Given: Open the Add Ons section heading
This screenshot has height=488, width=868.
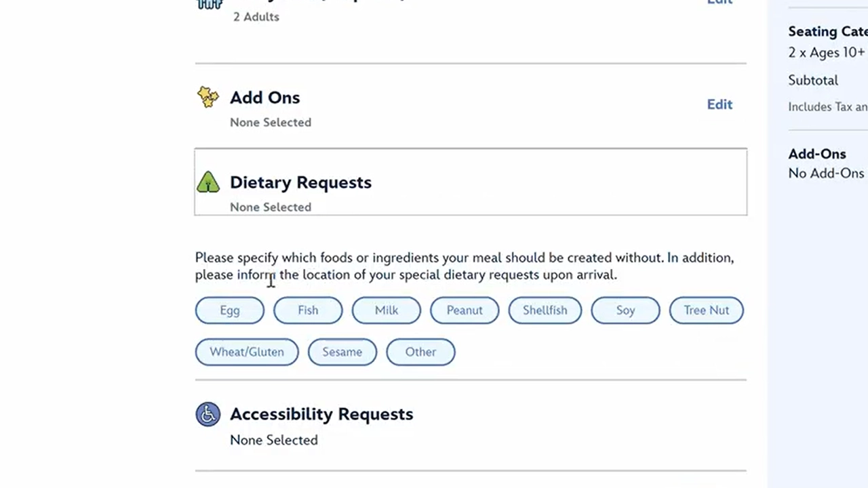Looking at the screenshot, I should point(264,98).
